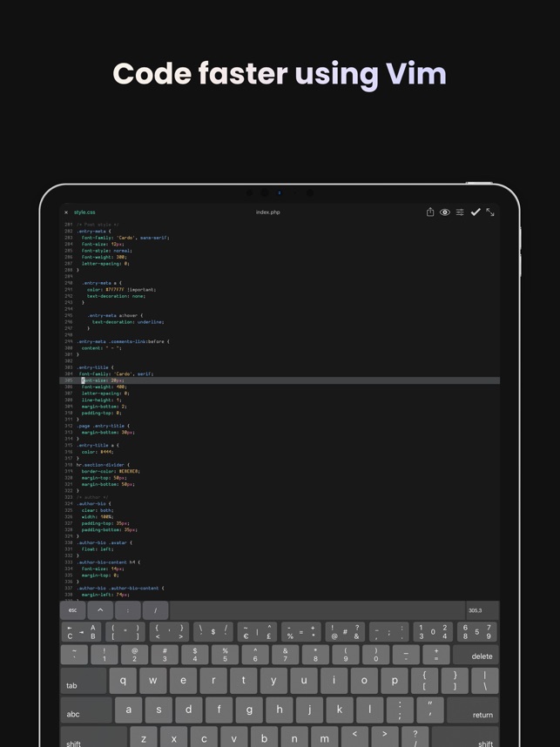Tap the delete key
This screenshot has height=747, width=560.
point(476,655)
